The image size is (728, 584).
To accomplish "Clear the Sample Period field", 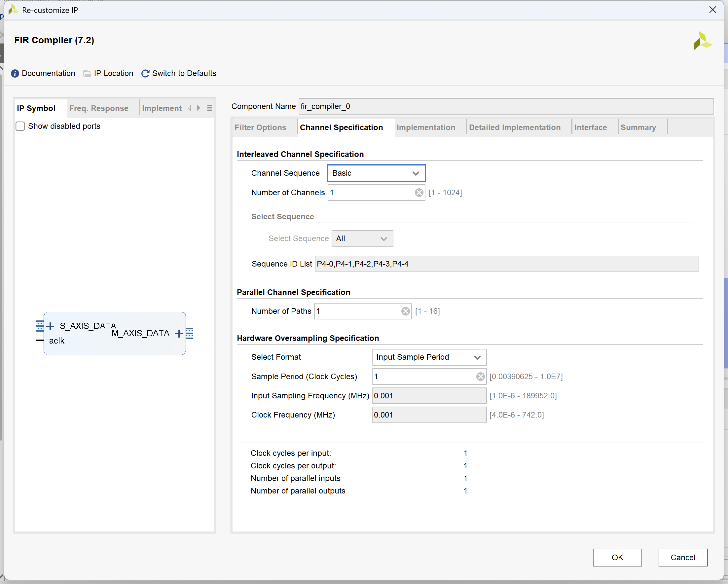I will click(x=480, y=377).
